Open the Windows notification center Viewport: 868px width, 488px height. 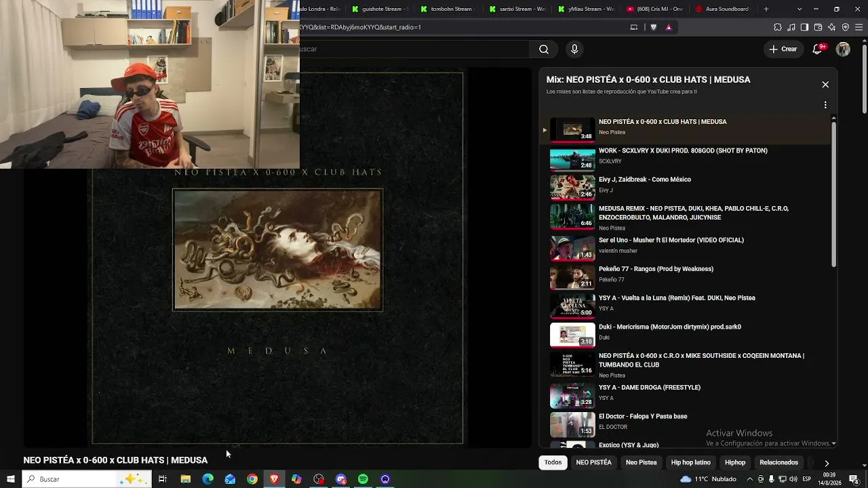[854, 479]
